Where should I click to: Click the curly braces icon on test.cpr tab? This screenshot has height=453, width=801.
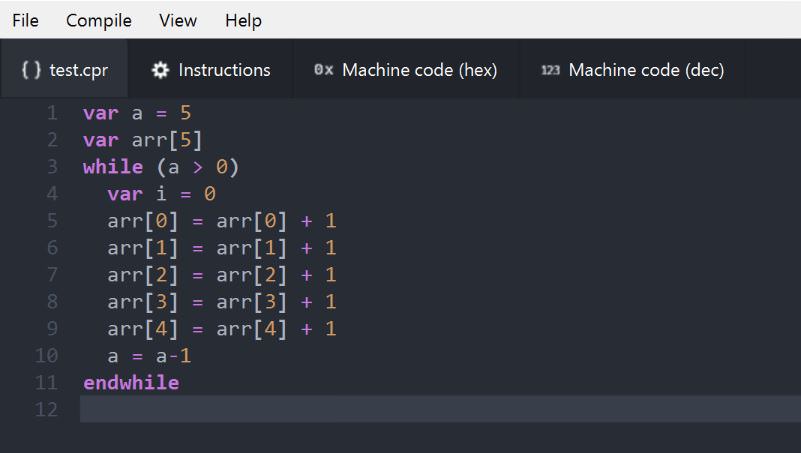point(31,70)
